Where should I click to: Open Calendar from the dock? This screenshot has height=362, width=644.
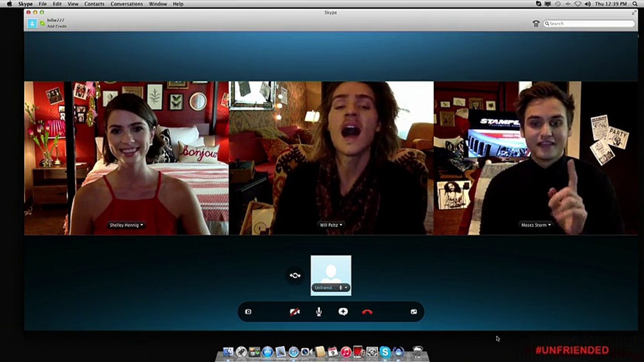333,351
